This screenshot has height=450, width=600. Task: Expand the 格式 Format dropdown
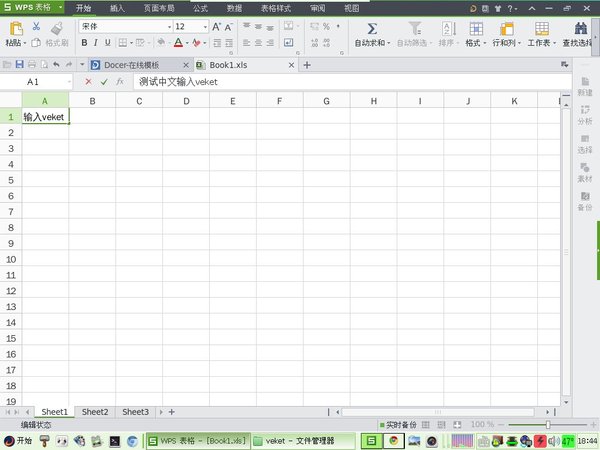[484, 43]
